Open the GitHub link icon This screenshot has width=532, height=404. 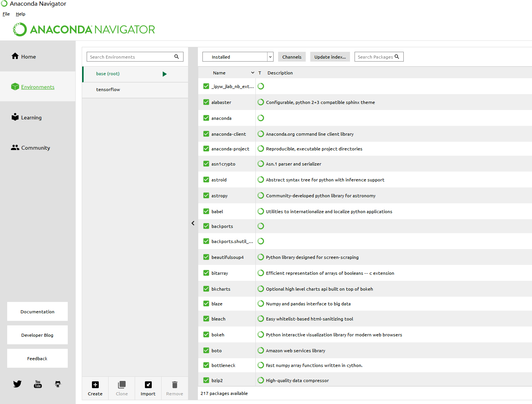(58, 384)
